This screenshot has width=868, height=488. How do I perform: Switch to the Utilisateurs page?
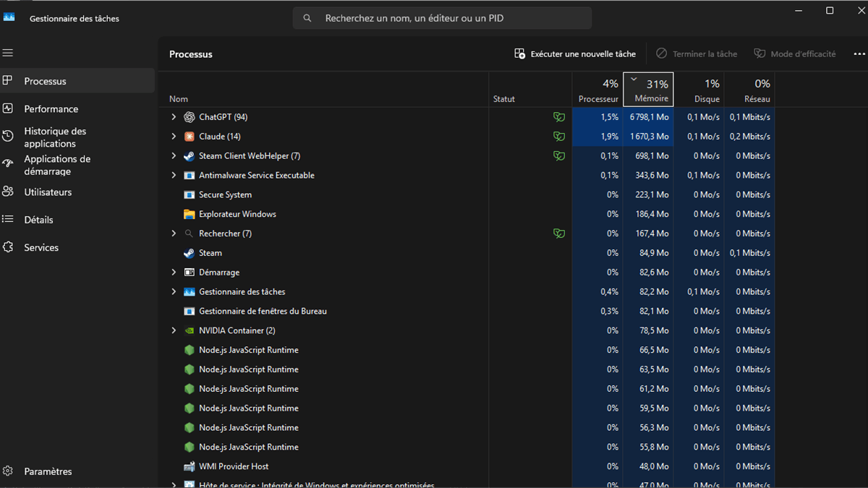77,192
